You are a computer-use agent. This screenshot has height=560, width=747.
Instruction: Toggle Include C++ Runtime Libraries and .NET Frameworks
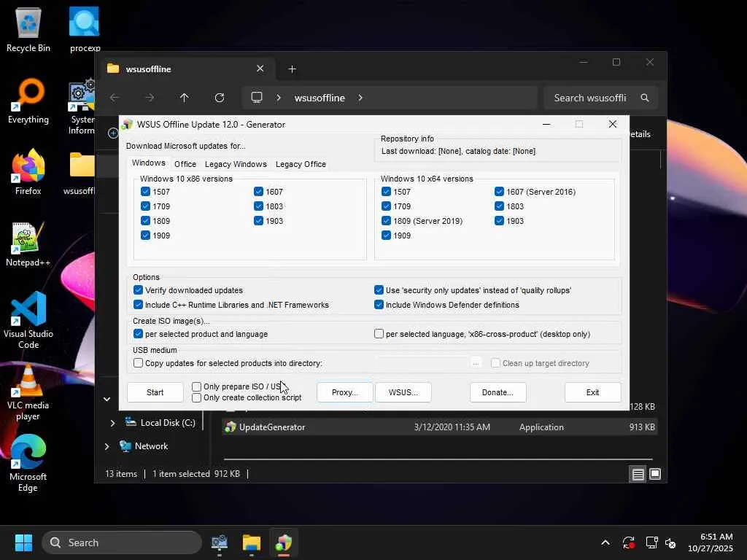pos(138,305)
